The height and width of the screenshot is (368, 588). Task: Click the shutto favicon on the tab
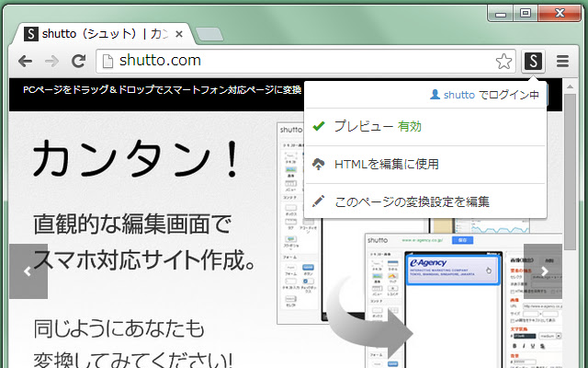pyautogui.click(x=31, y=34)
